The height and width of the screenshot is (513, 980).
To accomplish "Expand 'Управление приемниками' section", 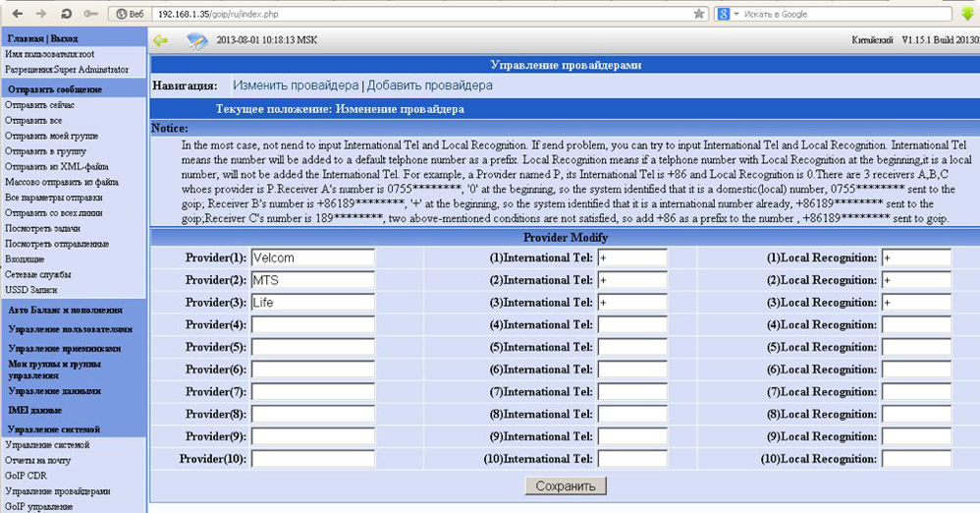I will point(65,349).
